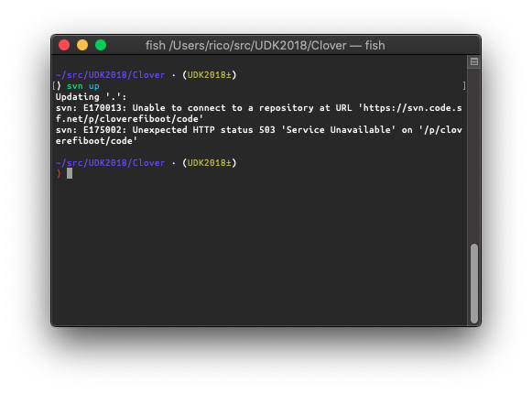Image resolution: width=532 pixels, height=394 pixels.
Task: Click the "Updating '.':" output line
Action: [x=91, y=97]
